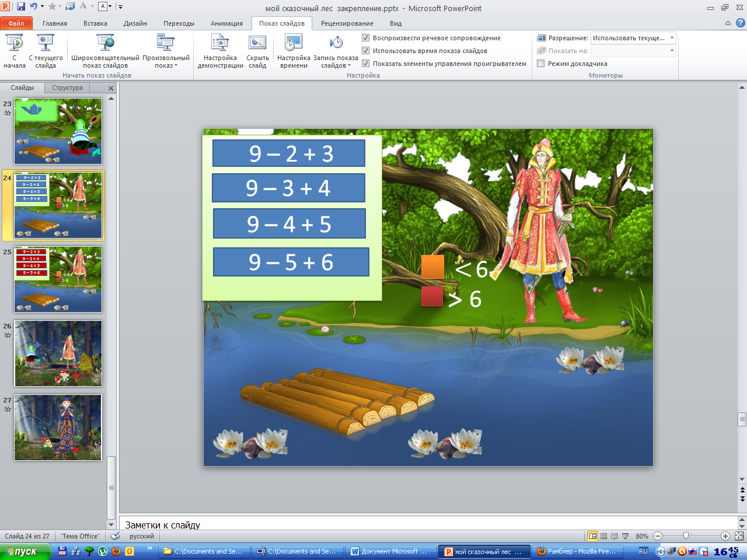
Task: Start slideshow from status bar icon
Action: point(625,536)
